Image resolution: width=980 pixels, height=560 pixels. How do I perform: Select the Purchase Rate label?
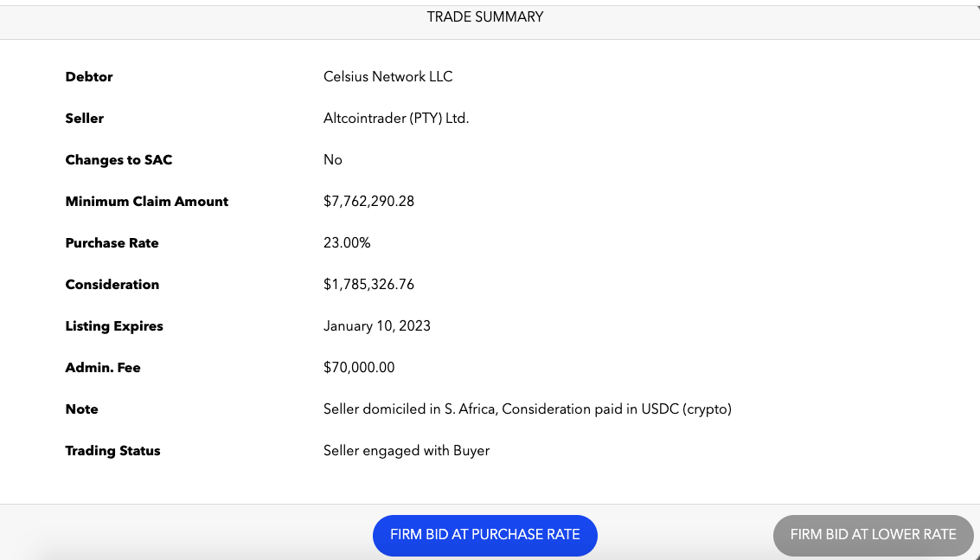[x=112, y=242]
